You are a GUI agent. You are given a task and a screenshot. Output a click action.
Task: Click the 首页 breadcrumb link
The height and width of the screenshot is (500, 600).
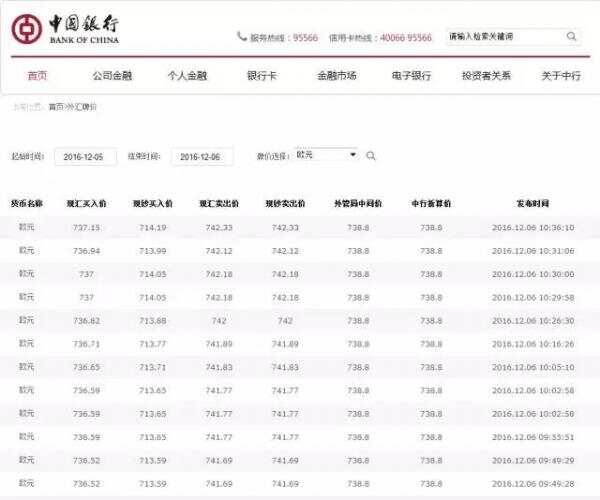point(56,107)
